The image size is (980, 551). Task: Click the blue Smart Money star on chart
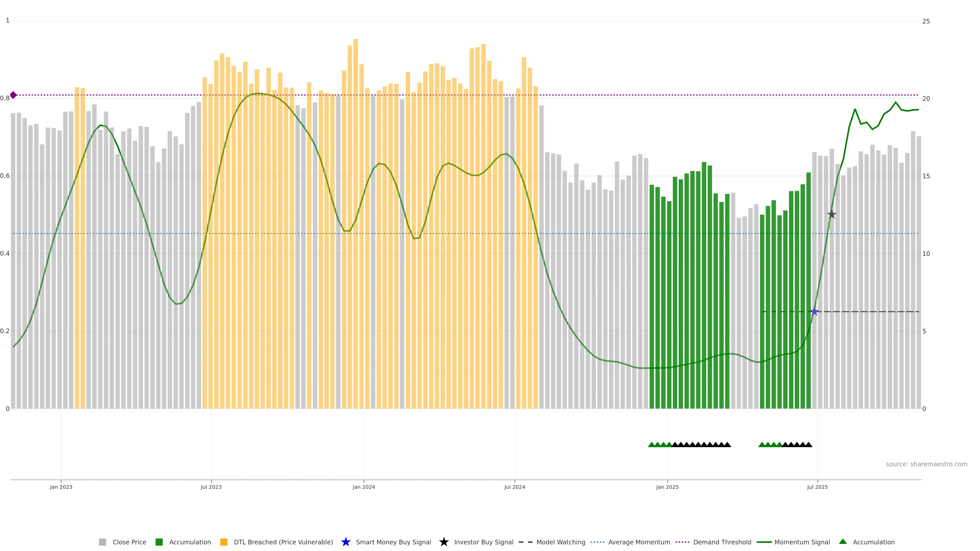814,312
